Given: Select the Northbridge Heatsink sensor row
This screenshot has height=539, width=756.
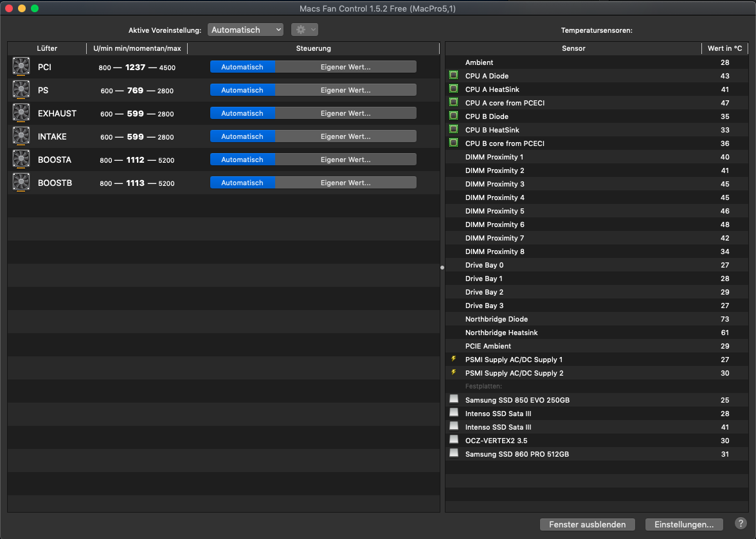Looking at the screenshot, I should (x=597, y=333).
